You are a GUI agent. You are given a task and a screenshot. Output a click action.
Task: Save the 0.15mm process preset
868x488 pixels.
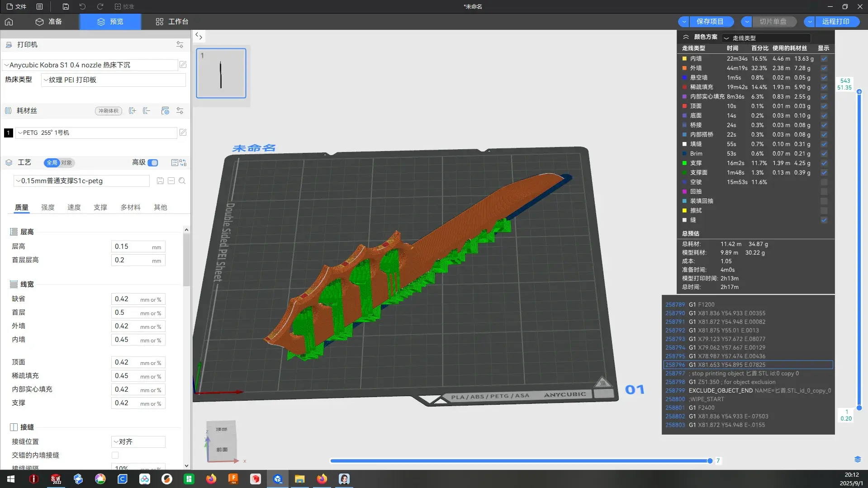(160, 181)
